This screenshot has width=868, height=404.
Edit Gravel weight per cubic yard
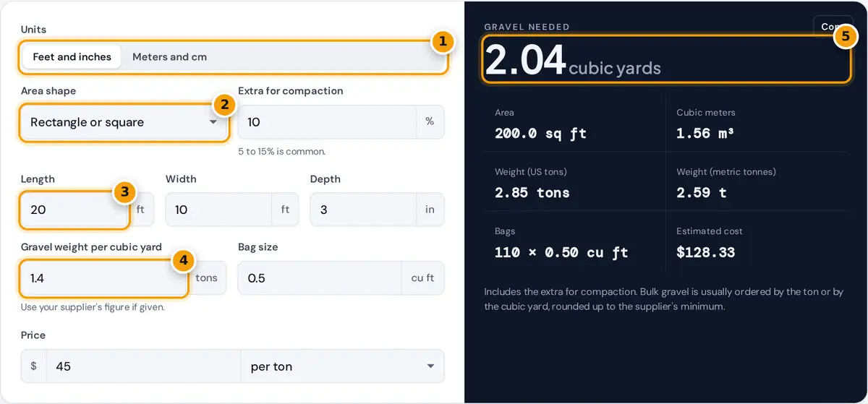coord(103,278)
